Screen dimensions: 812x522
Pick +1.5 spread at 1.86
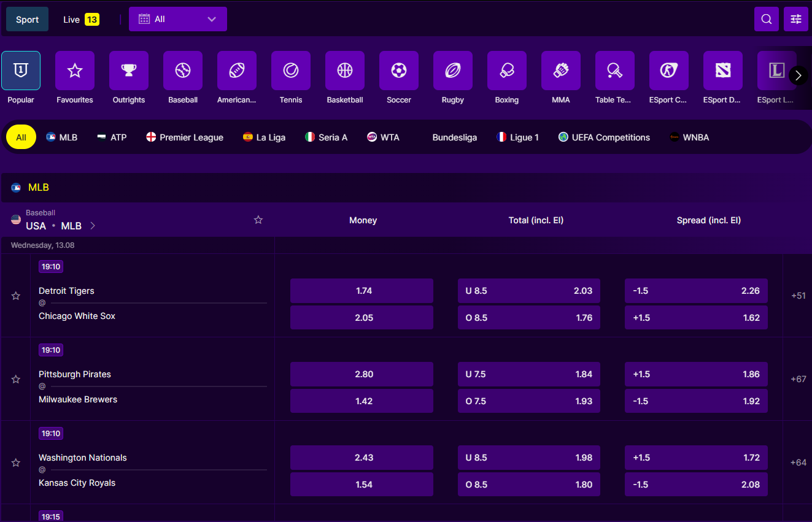696,374
